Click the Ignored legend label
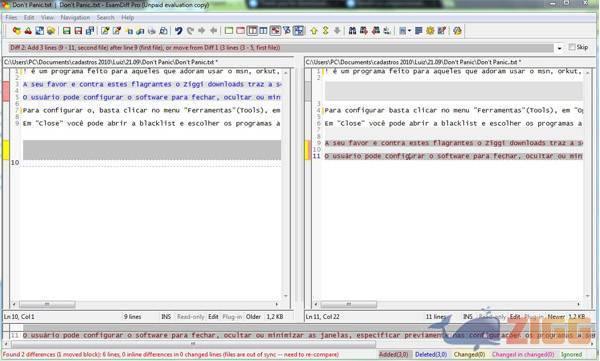Image resolution: width=600 pixels, height=361 pixels. pos(571,354)
